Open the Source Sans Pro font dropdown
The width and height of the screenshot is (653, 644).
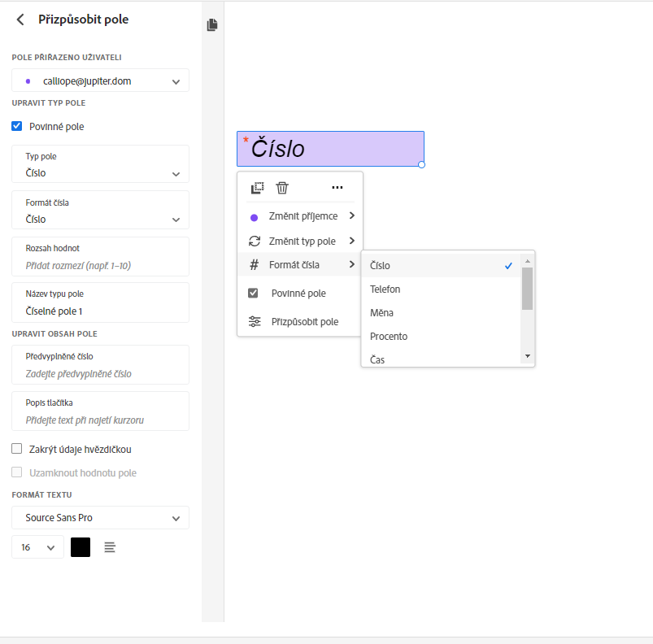click(x=101, y=518)
